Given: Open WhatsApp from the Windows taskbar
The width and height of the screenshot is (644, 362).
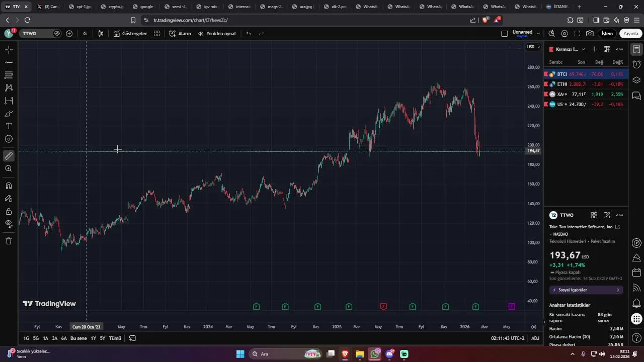Looking at the screenshot, I should [375, 354].
